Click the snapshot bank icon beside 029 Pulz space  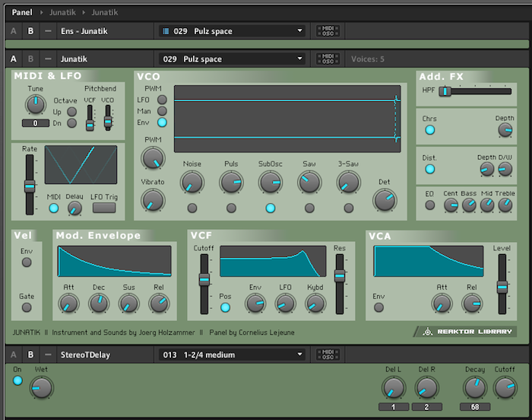(x=166, y=31)
